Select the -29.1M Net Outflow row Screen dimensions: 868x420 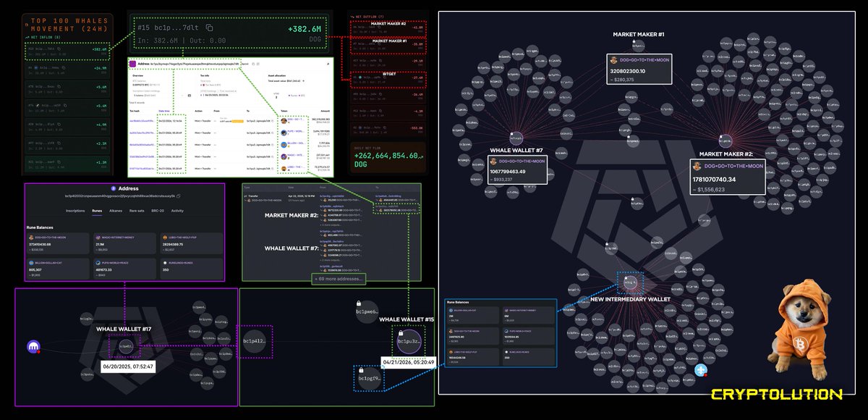click(387, 62)
